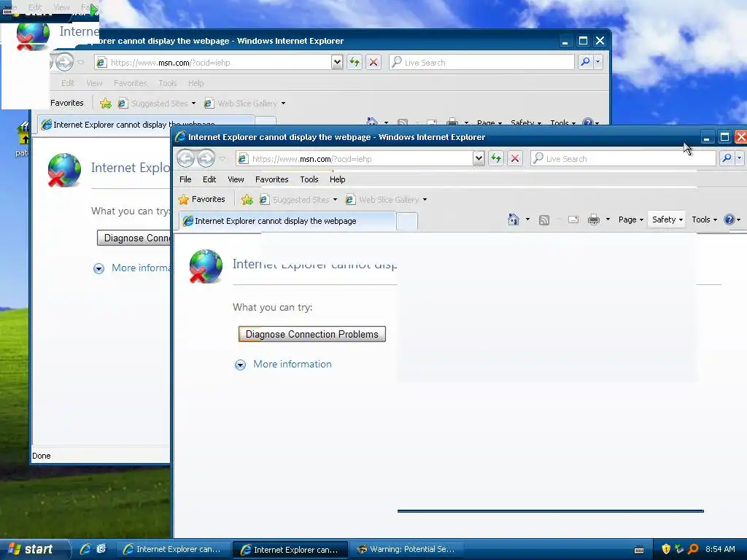Open Home button dropdown arrow in front window
The width and height of the screenshot is (747, 560).
tap(527, 219)
